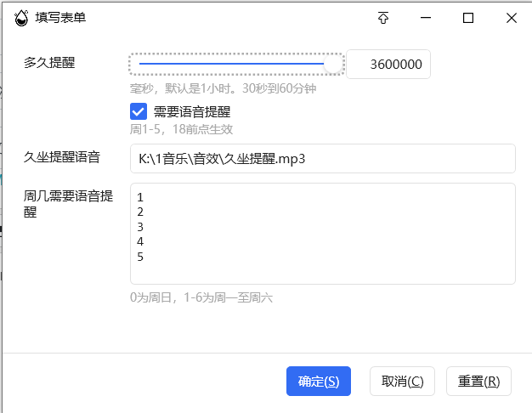Click hint text 周1-5，18前点生效

(182, 129)
